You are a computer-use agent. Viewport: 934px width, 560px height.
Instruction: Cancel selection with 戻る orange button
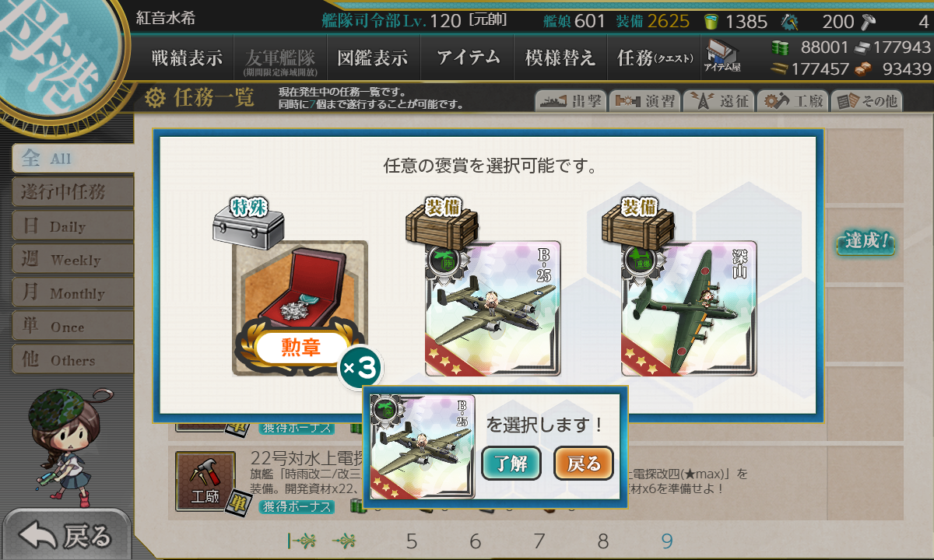[x=584, y=464]
